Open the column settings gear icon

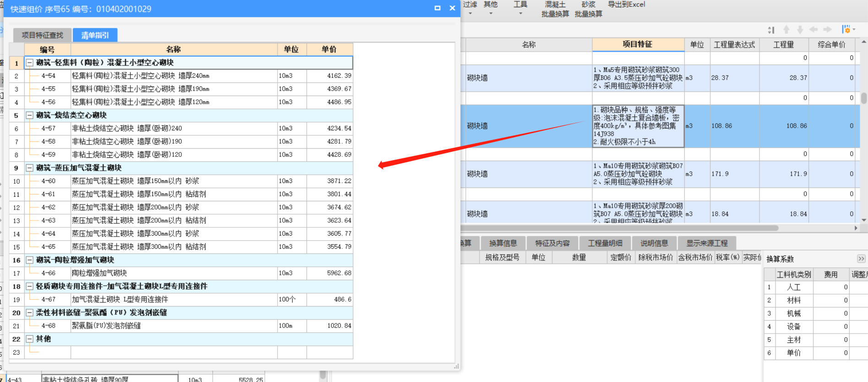point(846,29)
